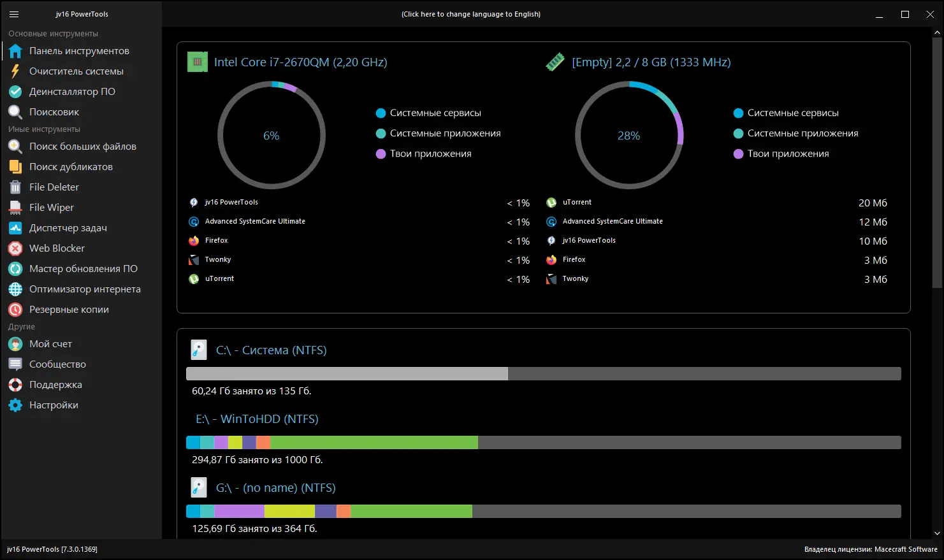
Task: Click the scrollbar down arrow
Action: (937, 533)
